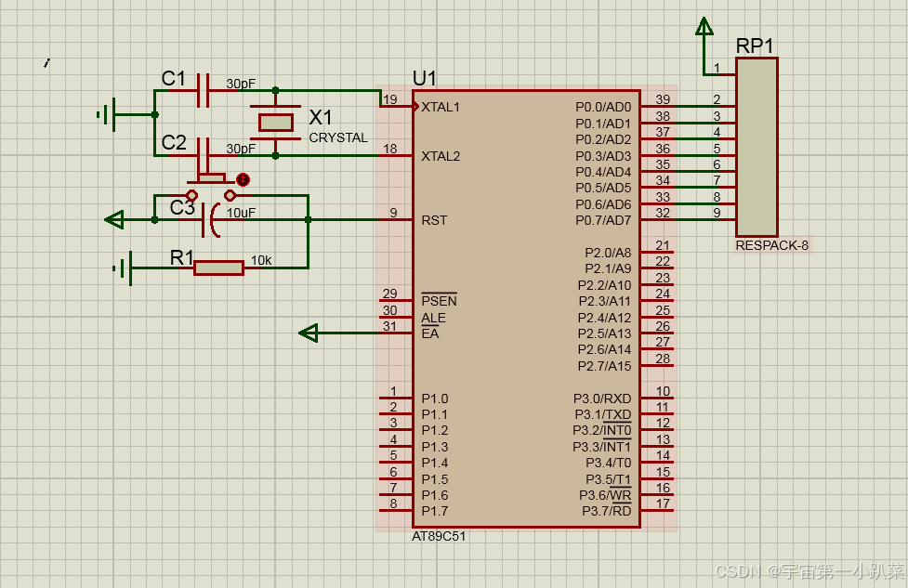Click pin number 31 on EA
908x588 pixels.
pyautogui.click(x=390, y=326)
